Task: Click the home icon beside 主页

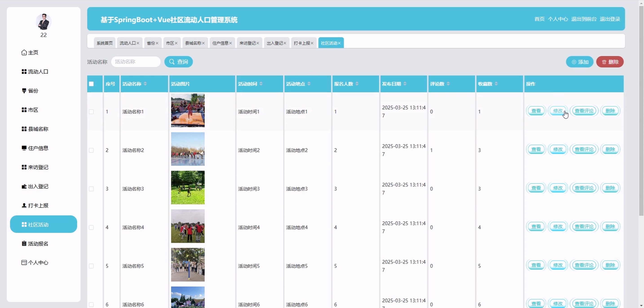Action: click(x=24, y=53)
